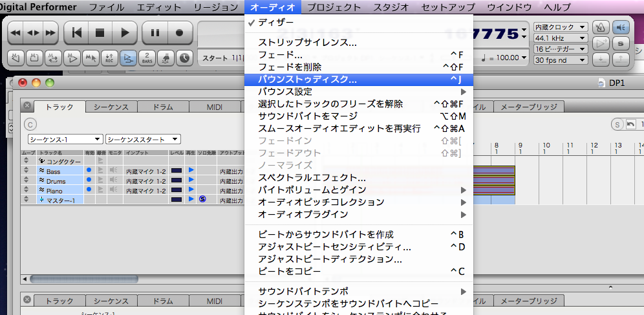
Task: Toggle the Drums track enable blue dot
Action: 89,179
